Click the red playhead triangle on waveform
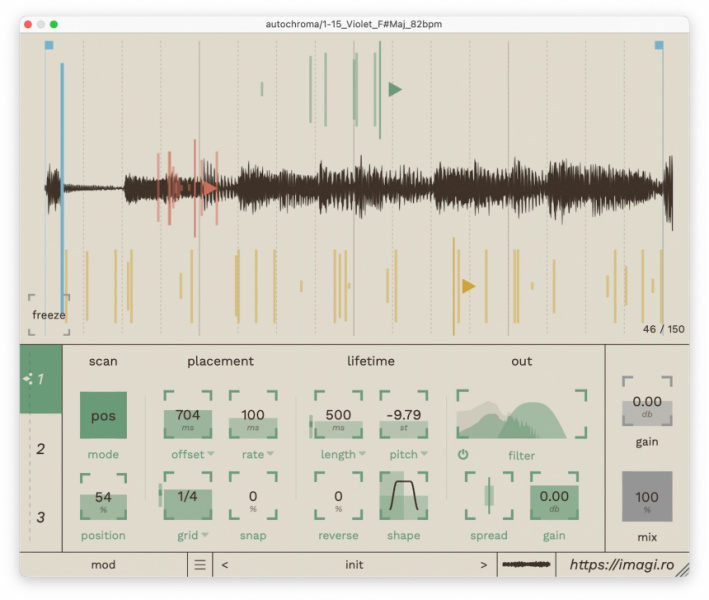This screenshot has width=709, height=600. (210, 188)
